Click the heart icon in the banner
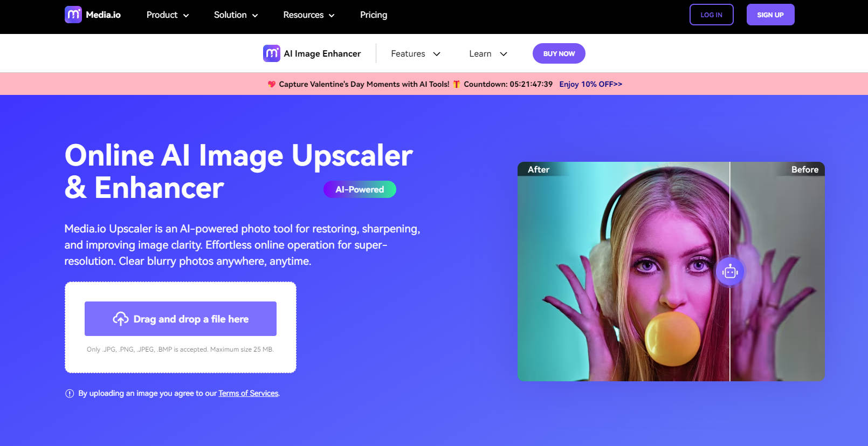 tap(272, 84)
